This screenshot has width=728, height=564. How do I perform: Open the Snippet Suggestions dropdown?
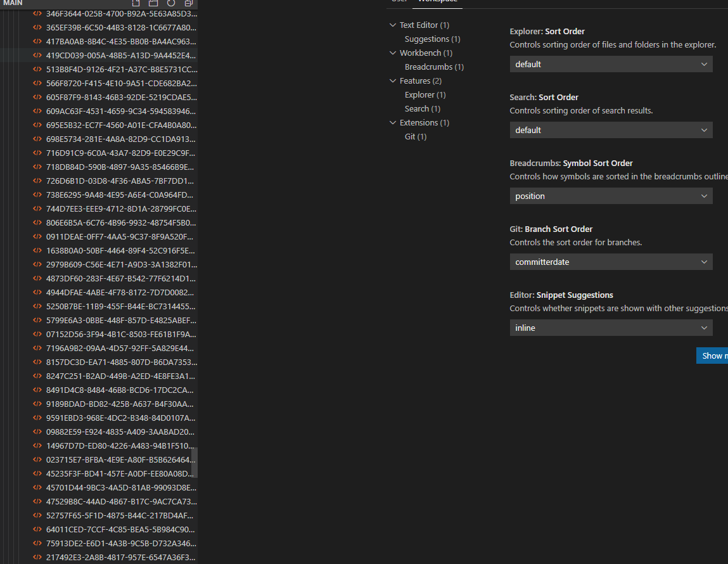pyautogui.click(x=610, y=328)
